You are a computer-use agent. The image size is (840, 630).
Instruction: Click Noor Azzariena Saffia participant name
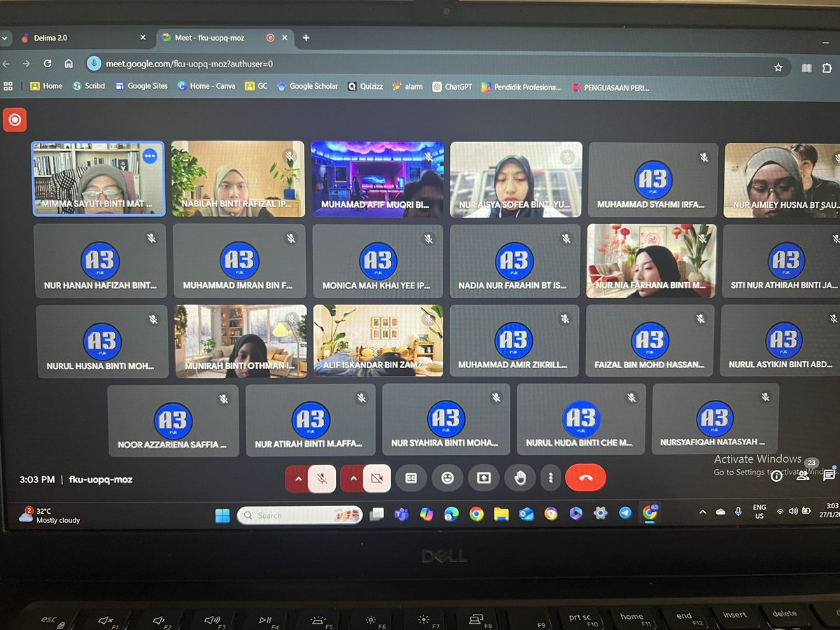point(172,444)
